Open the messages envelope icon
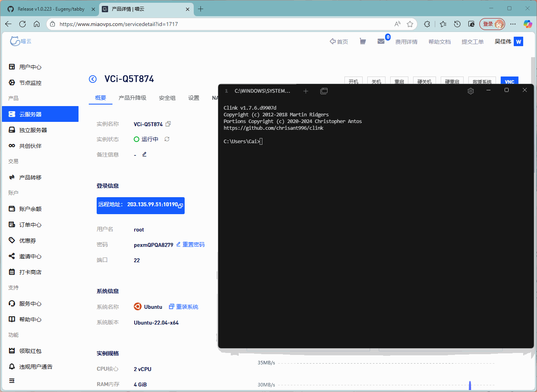537x392 pixels. pyautogui.click(x=381, y=41)
